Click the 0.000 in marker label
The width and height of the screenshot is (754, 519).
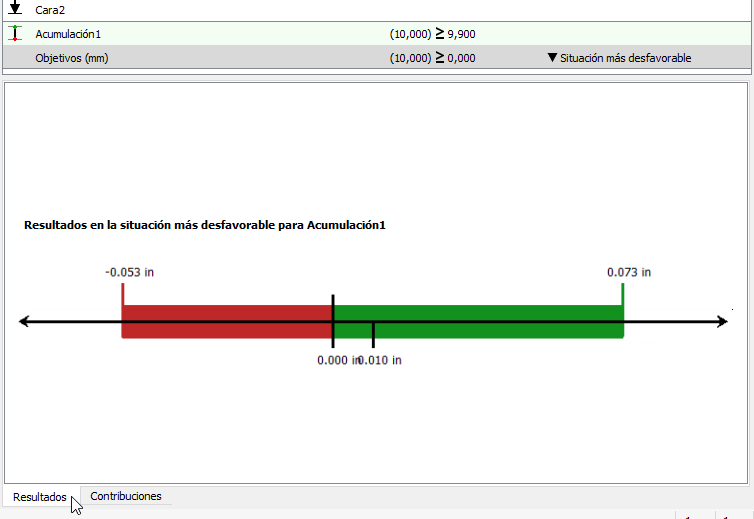(x=337, y=360)
